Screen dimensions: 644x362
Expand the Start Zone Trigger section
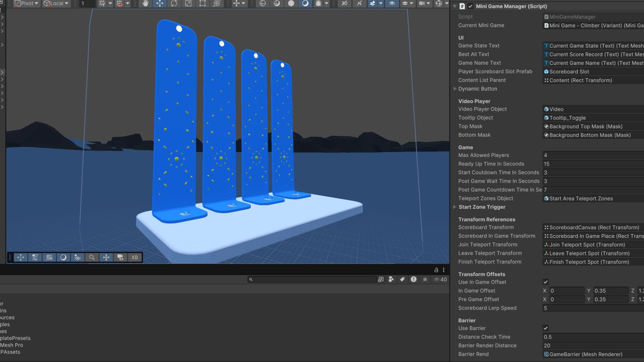click(x=455, y=207)
